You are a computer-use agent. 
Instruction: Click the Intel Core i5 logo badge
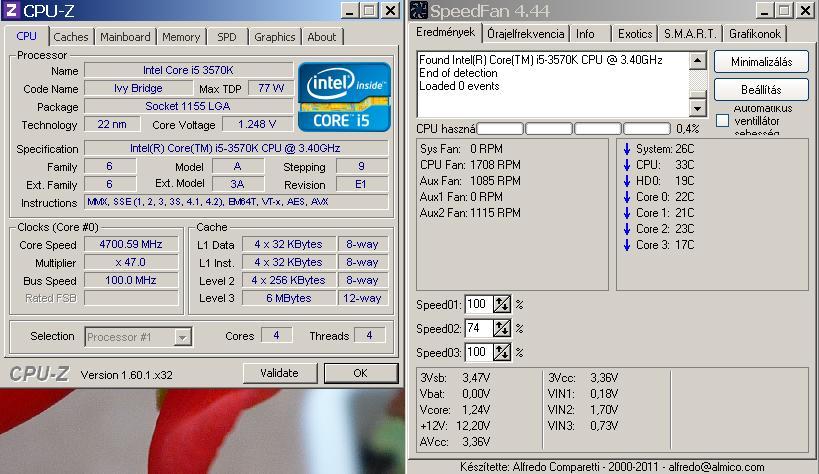[344, 97]
